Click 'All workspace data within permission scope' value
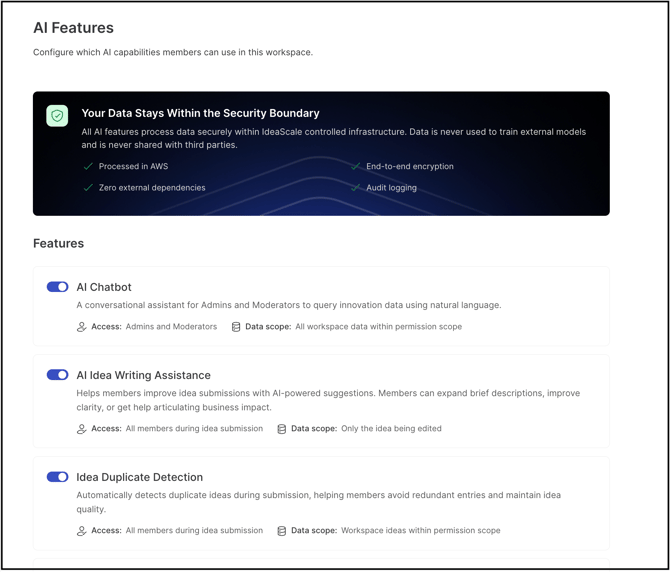 click(379, 327)
